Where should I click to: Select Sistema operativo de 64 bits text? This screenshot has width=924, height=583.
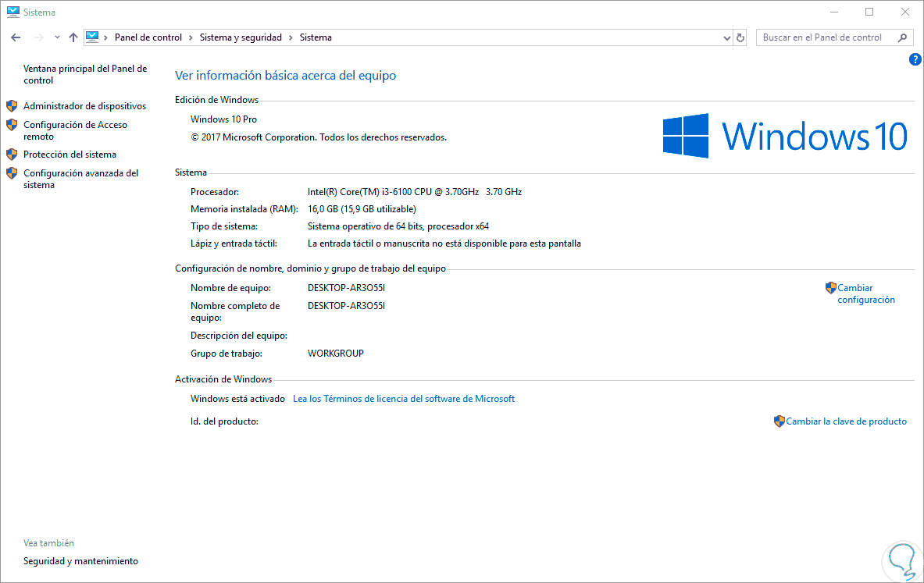398,226
